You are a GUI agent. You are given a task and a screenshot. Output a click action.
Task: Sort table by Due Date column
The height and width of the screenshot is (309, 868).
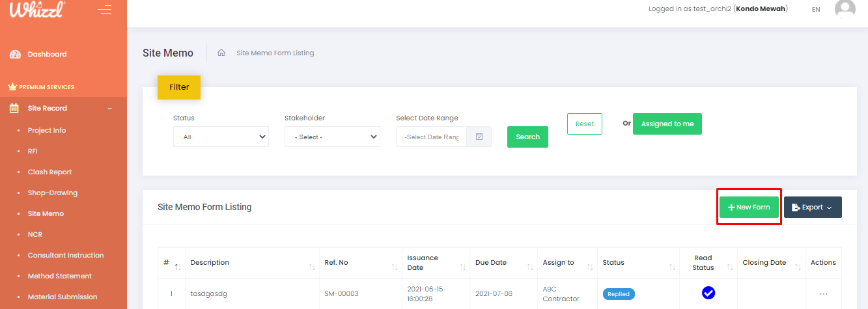point(529,267)
